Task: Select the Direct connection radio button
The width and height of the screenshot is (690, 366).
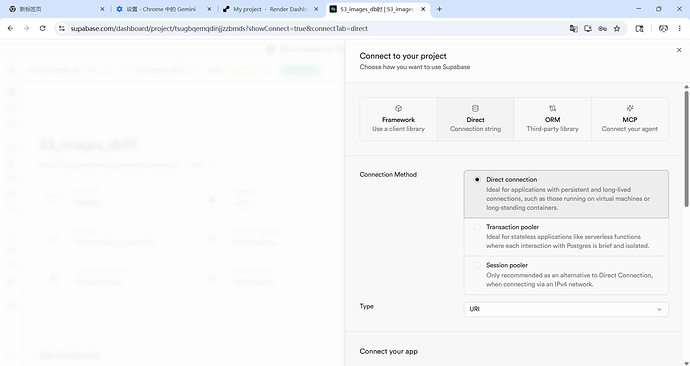Action: [x=477, y=179]
